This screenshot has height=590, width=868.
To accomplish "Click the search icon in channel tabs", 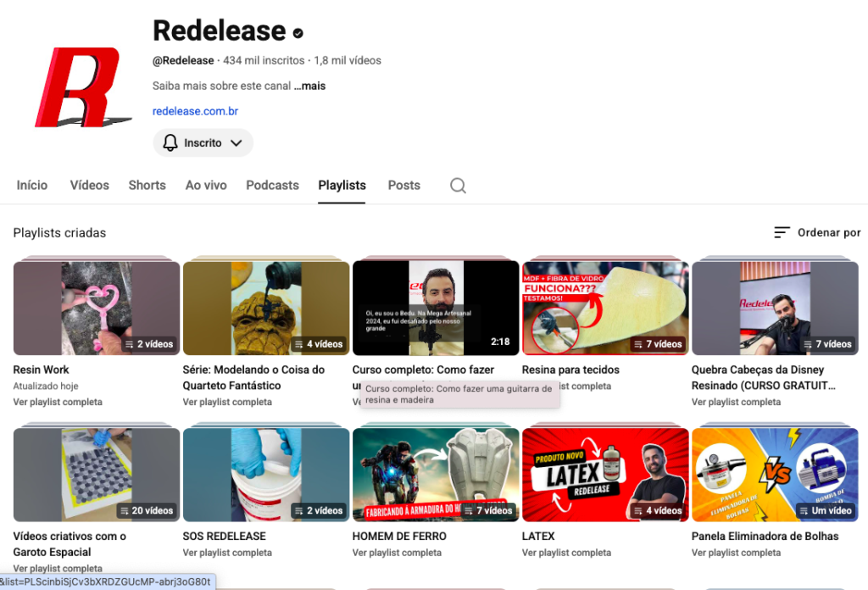I will coord(458,186).
